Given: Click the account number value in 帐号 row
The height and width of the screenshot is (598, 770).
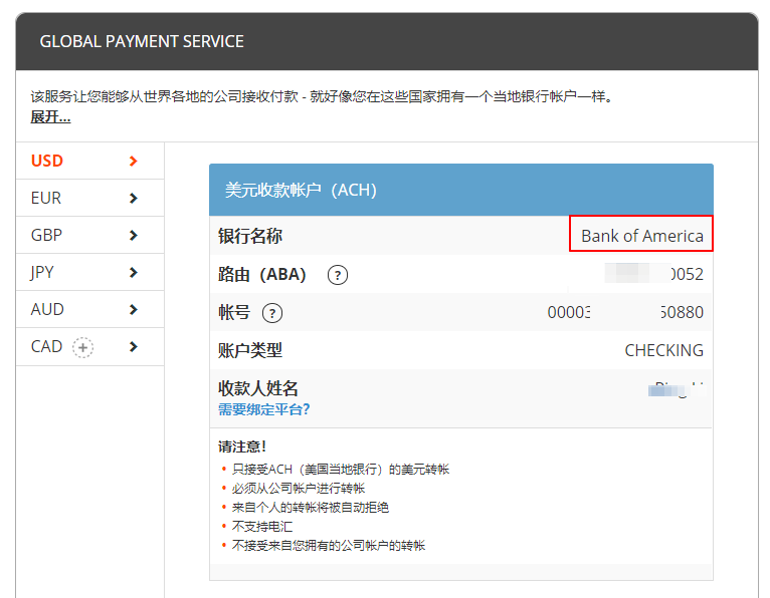Looking at the screenshot, I should click(x=625, y=312).
